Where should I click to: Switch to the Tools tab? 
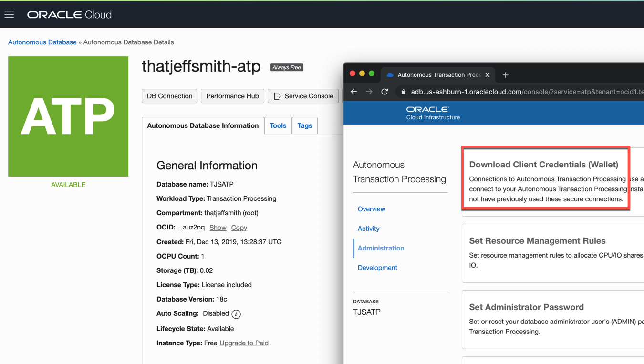click(x=278, y=125)
